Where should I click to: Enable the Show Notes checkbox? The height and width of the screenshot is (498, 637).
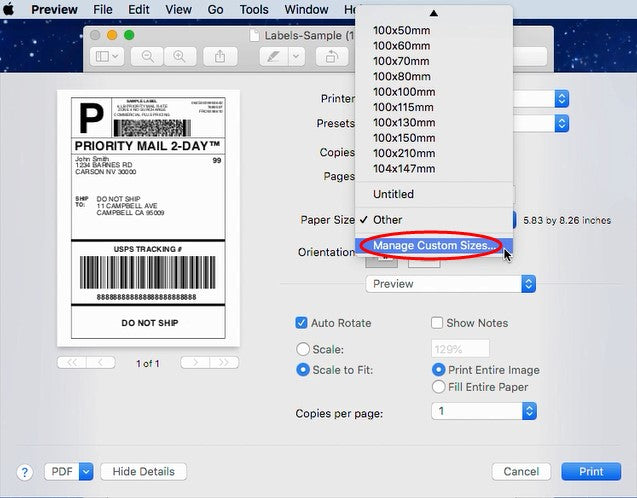click(x=437, y=323)
